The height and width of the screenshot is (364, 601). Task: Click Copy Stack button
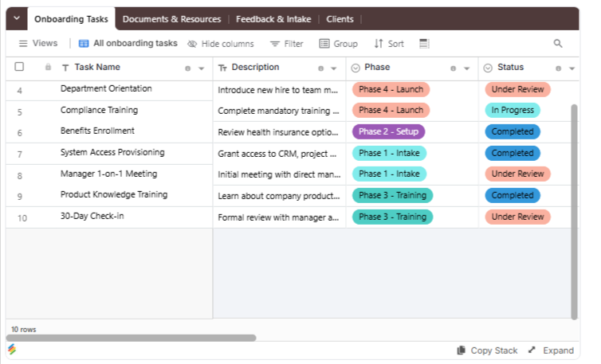(x=487, y=350)
